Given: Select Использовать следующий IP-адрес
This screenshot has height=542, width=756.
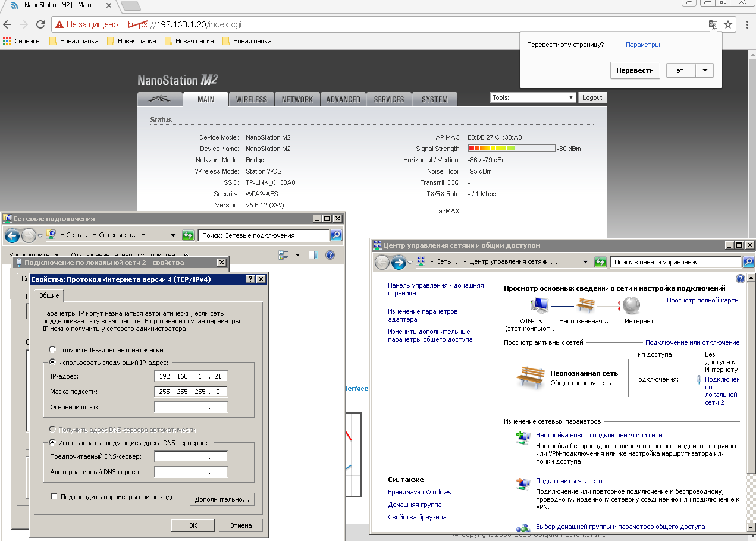Looking at the screenshot, I should click(52, 362).
